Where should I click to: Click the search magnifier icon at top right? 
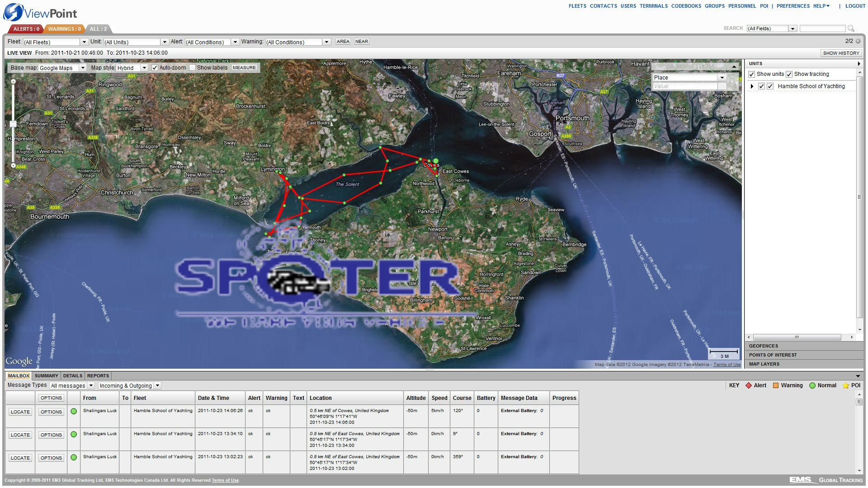click(x=851, y=28)
